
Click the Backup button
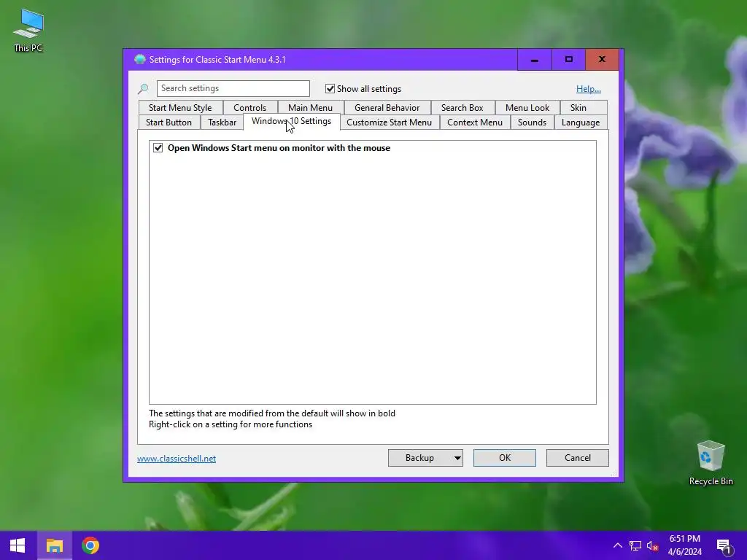click(x=419, y=458)
